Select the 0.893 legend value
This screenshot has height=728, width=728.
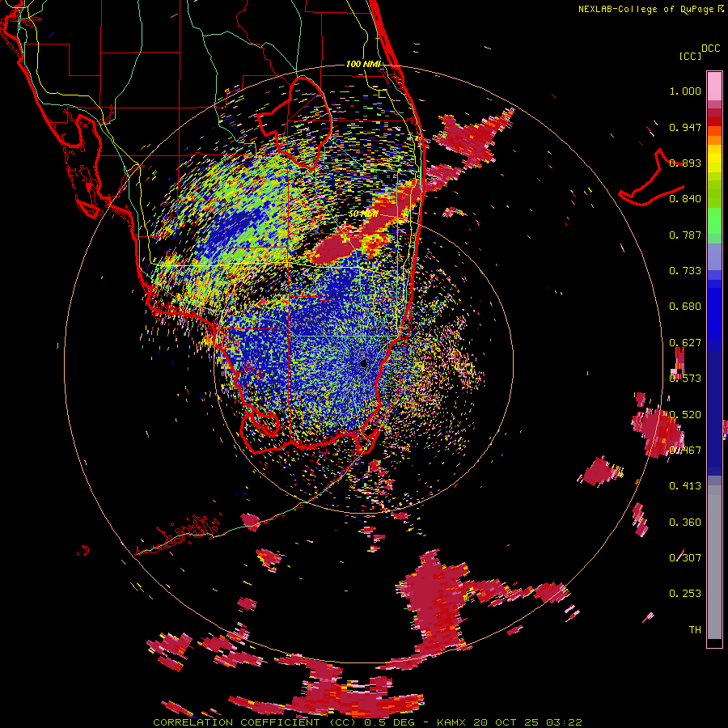click(x=685, y=163)
